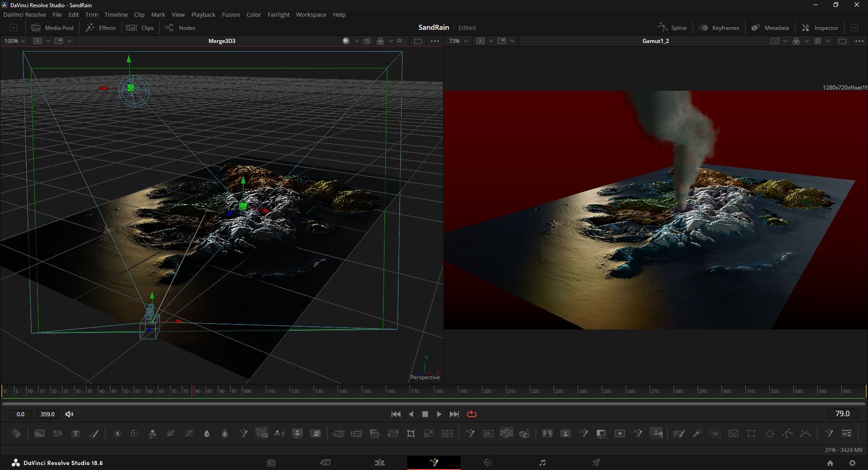Toggle playback loop mode
This screenshot has width=868, height=470.
click(x=472, y=414)
